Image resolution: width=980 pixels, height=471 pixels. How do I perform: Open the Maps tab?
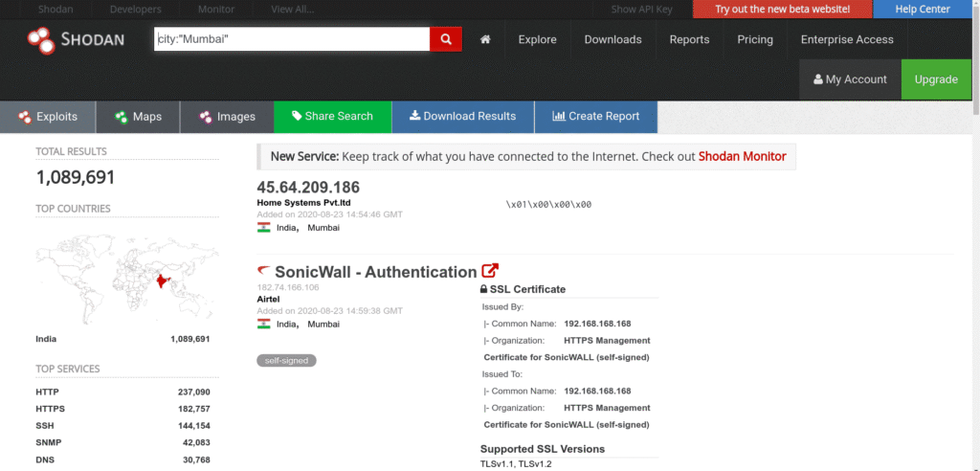point(138,117)
